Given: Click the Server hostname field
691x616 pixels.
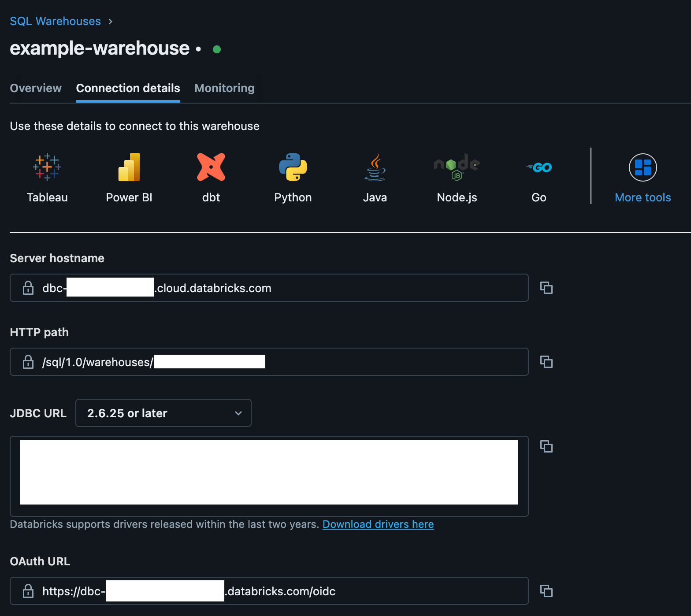Looking at the screenshot, I should (269, 288).
